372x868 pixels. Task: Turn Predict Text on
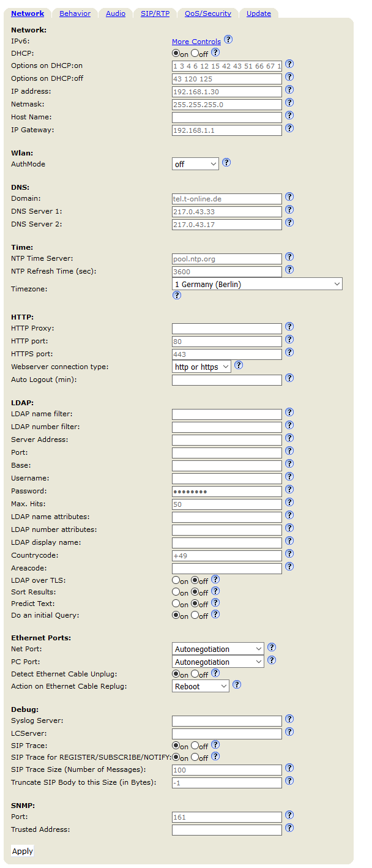tap(176, 604)
